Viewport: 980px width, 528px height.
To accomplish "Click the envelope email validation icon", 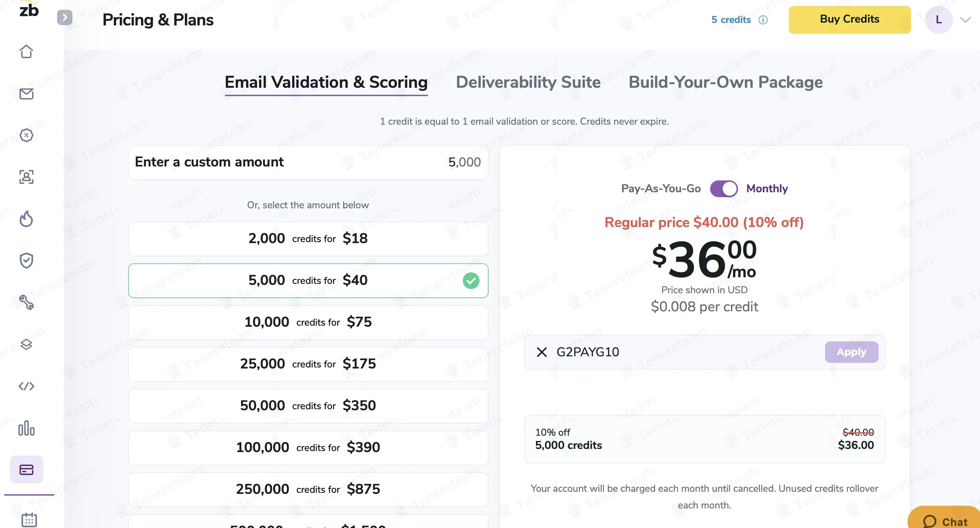I will [x=26, y=94].
